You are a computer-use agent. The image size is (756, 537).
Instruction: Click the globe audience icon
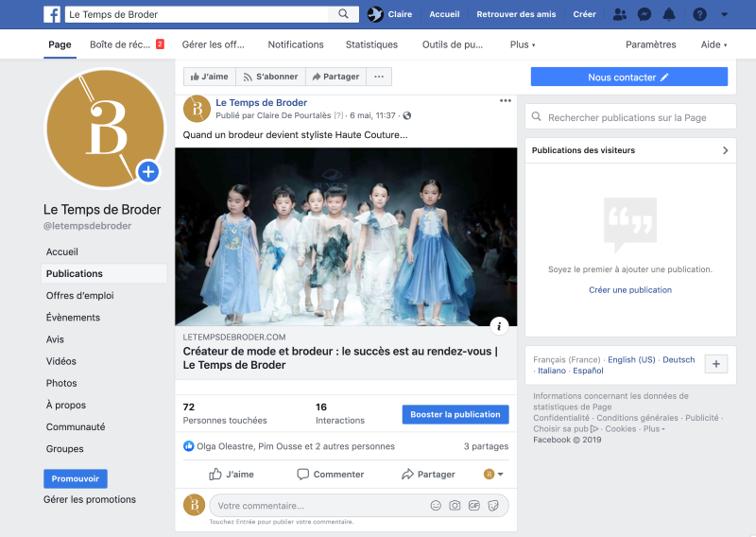point(407,115)
